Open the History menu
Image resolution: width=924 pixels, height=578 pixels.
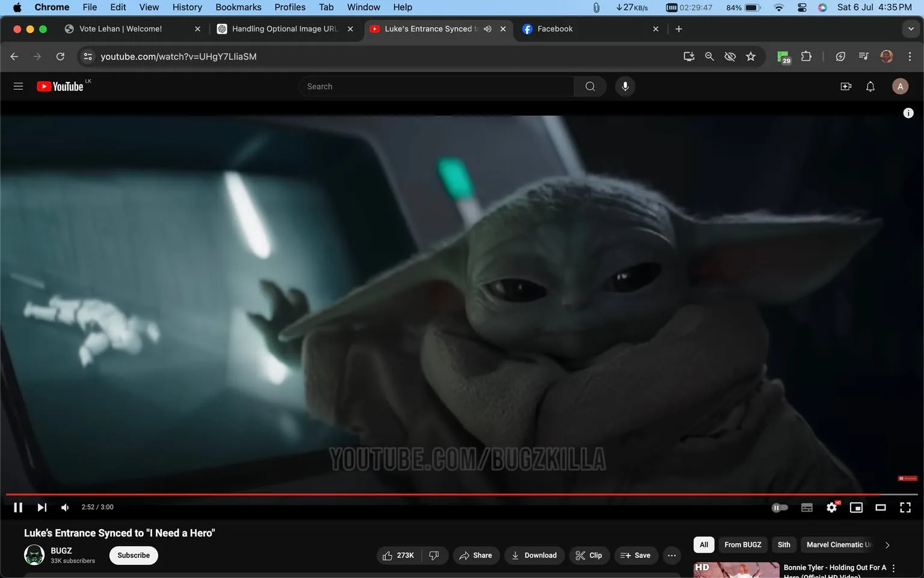click(x=186, y=7)
